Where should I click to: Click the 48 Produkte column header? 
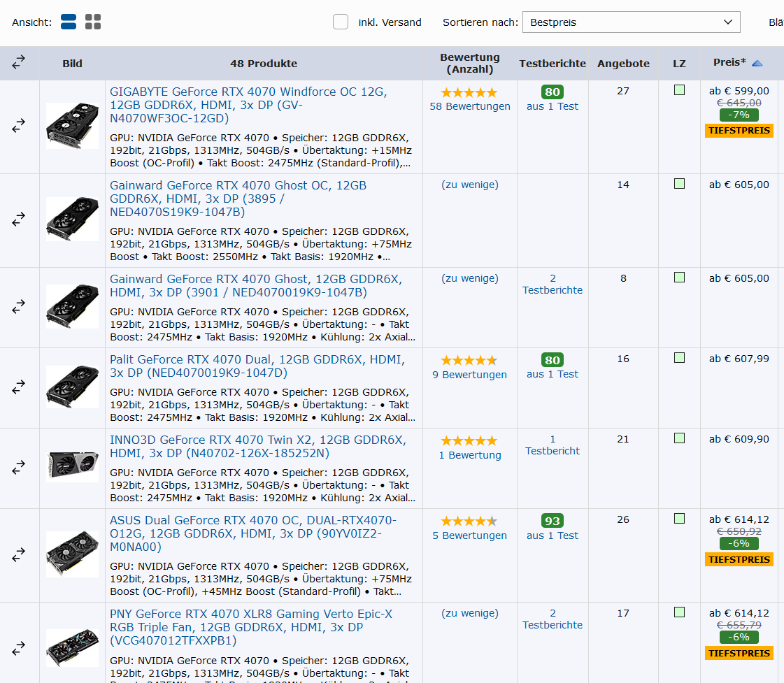264,64
